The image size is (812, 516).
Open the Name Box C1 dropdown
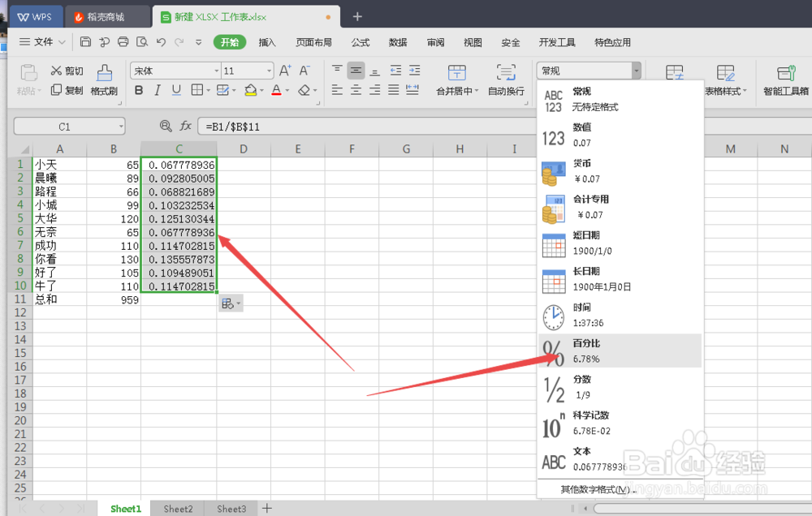click(x=121, y=127)
